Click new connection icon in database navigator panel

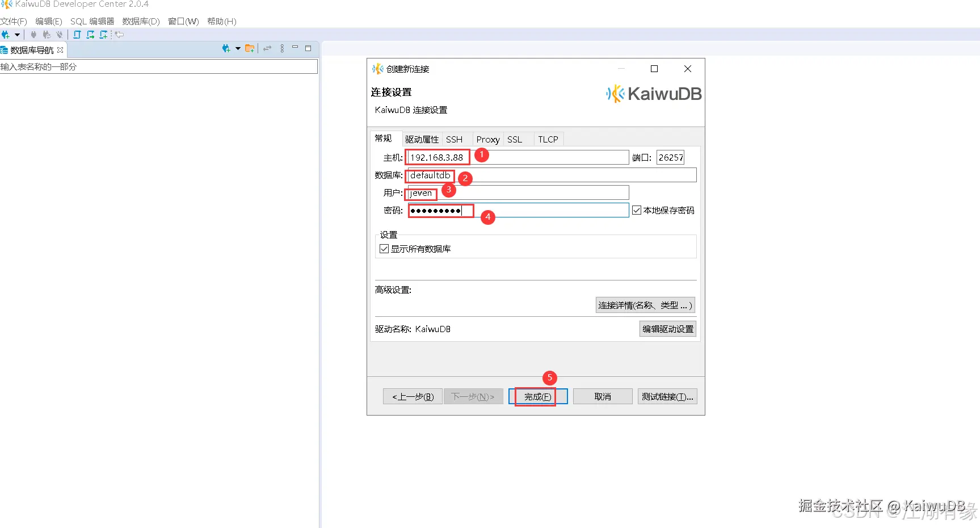pos(226,49)
